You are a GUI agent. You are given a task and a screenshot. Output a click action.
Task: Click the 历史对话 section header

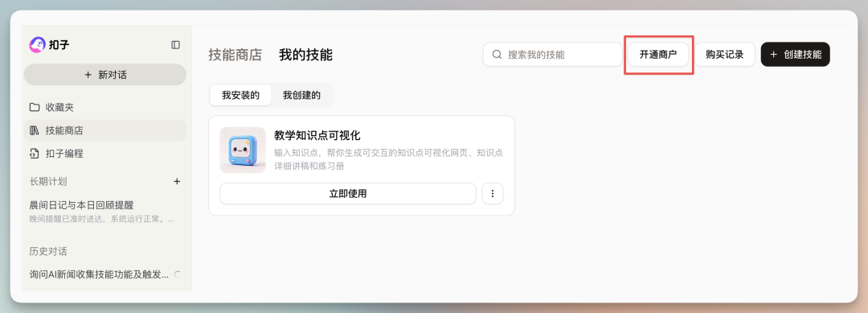tap(48, 252)
